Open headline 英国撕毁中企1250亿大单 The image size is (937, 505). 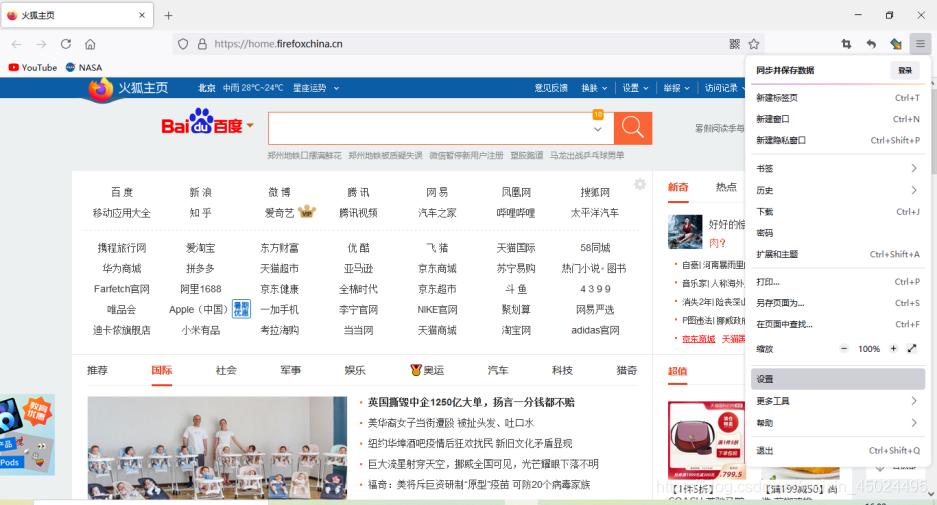point(471,402)
